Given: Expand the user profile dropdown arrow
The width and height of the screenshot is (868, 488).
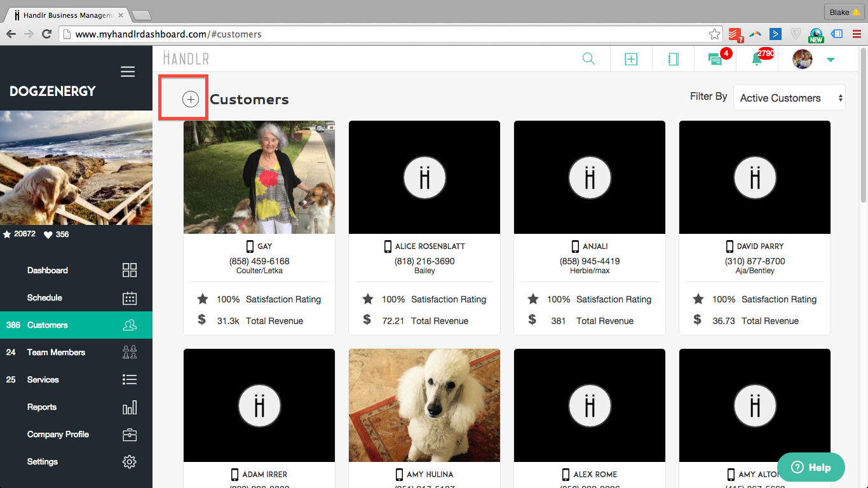Looking at the screenshot, I should (830, 60).
